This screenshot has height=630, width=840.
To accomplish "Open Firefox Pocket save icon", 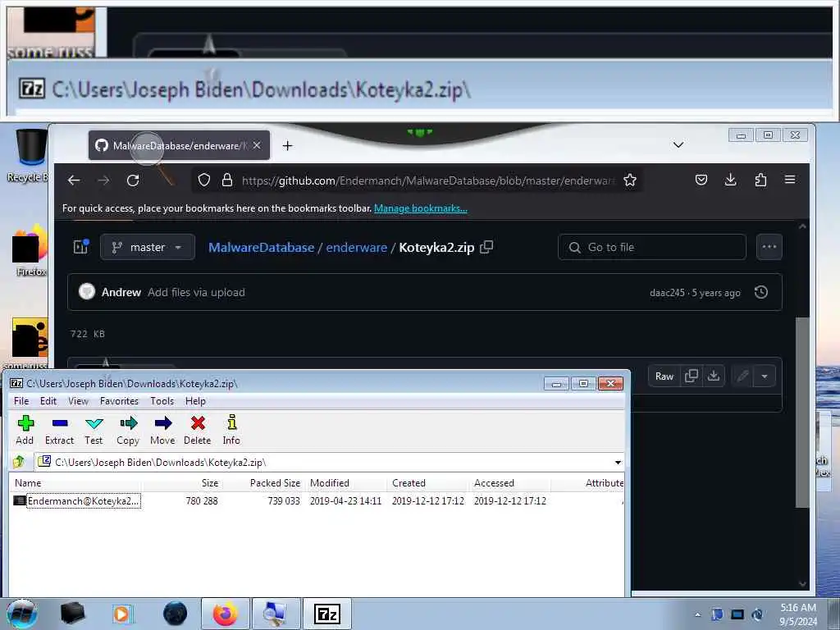I will tap(701, 180).
